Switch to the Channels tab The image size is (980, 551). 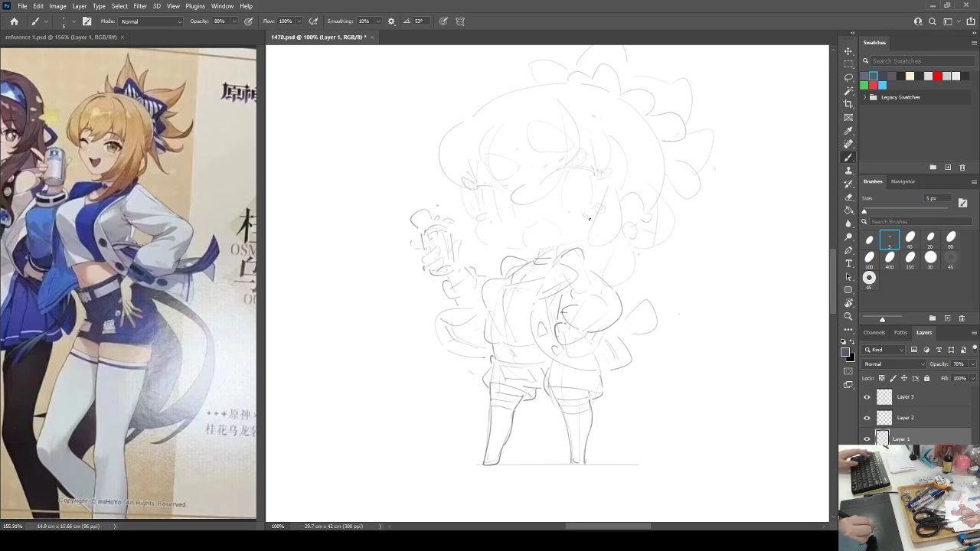(874, 332)
